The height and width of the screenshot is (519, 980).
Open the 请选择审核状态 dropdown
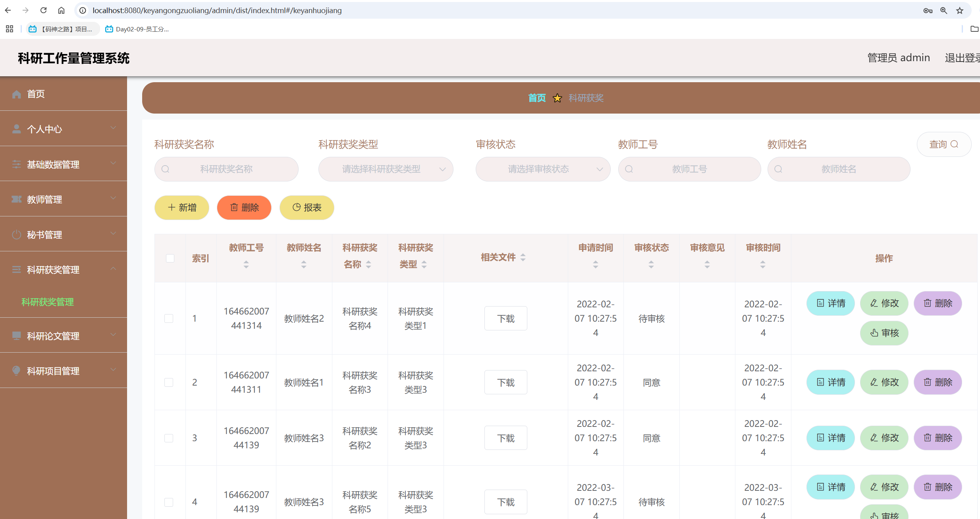point(542,169)
